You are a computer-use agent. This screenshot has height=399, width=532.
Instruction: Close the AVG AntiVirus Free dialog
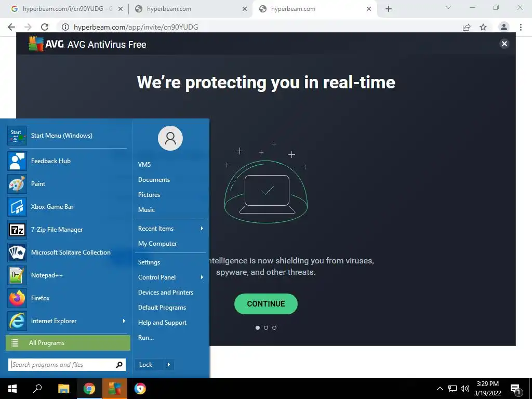(504, 44)
